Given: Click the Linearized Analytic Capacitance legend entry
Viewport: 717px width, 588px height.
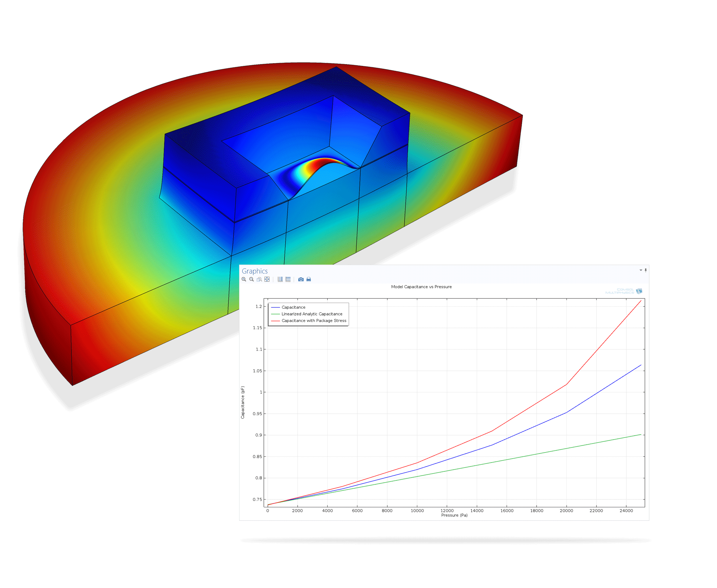Looking at the screenshot, I should [x=312, y=314].
